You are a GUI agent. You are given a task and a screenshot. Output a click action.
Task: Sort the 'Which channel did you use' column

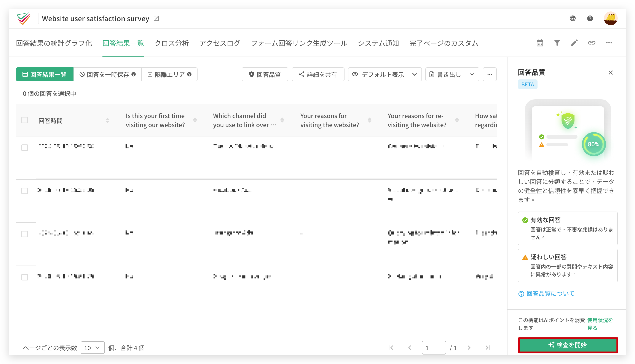pyautogui.click(x=282, y=120)
